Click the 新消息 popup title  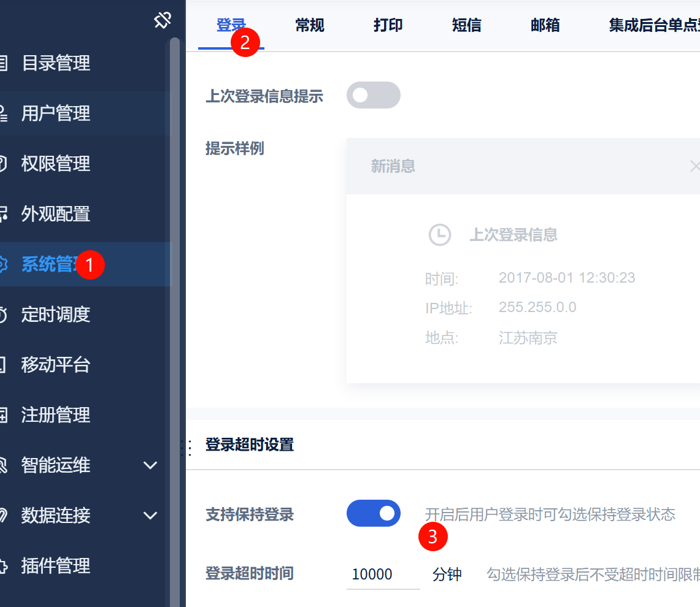[393, 167]
